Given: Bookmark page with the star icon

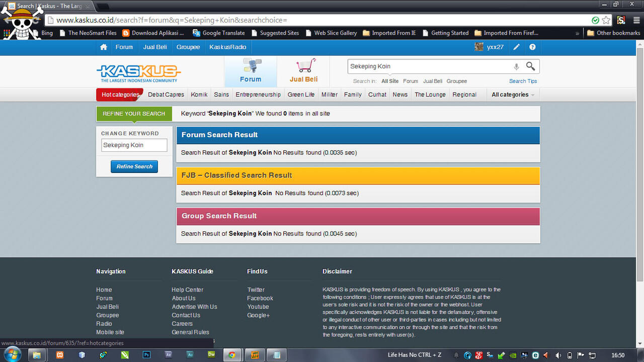Looking at the screenshot, I should pyautogui.click(x=606, y=20).
